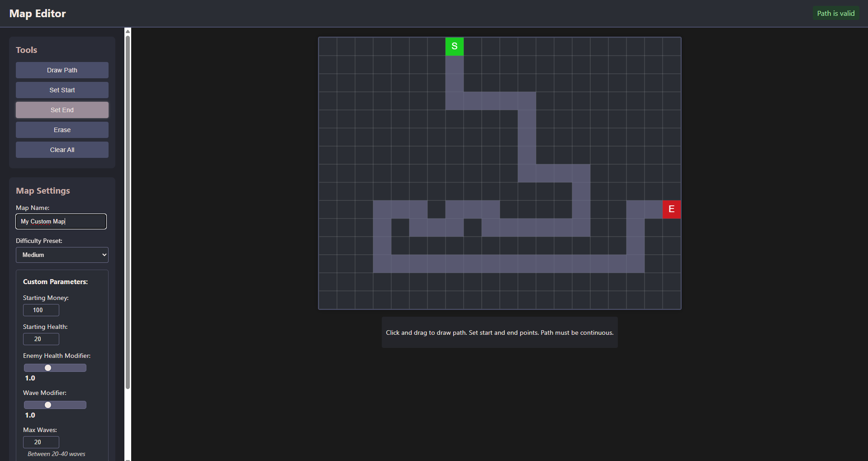Click the 'Between 20-40 waves' hint

click(x=57, y=454)
